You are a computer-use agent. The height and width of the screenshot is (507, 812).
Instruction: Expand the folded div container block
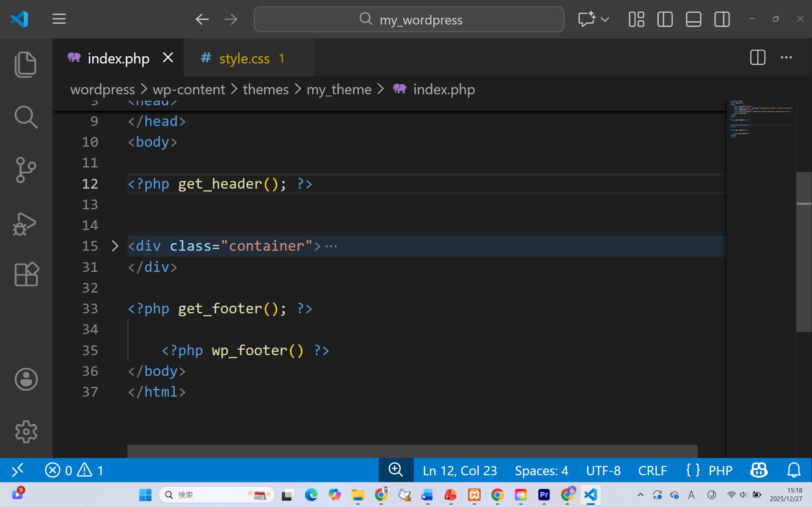[114, 246]
